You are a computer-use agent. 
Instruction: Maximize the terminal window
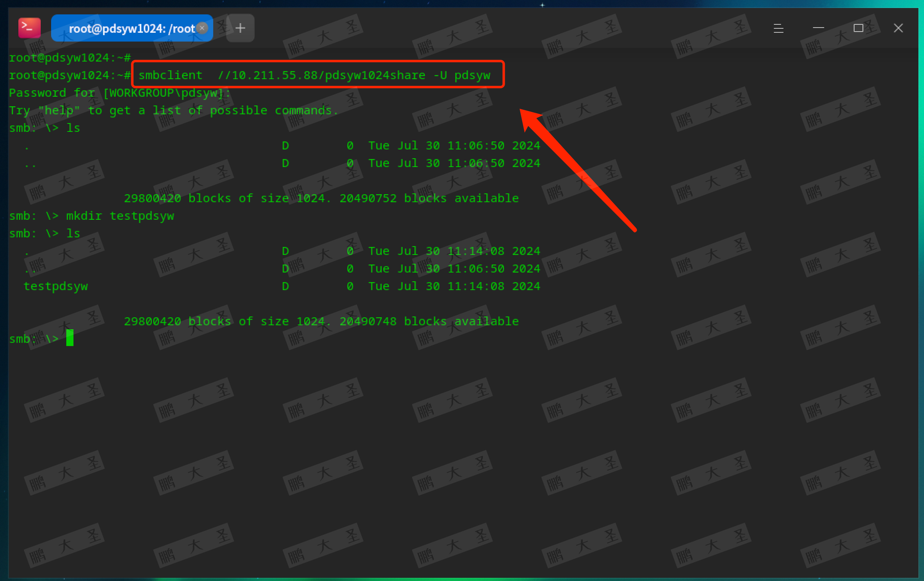[858, 28]
